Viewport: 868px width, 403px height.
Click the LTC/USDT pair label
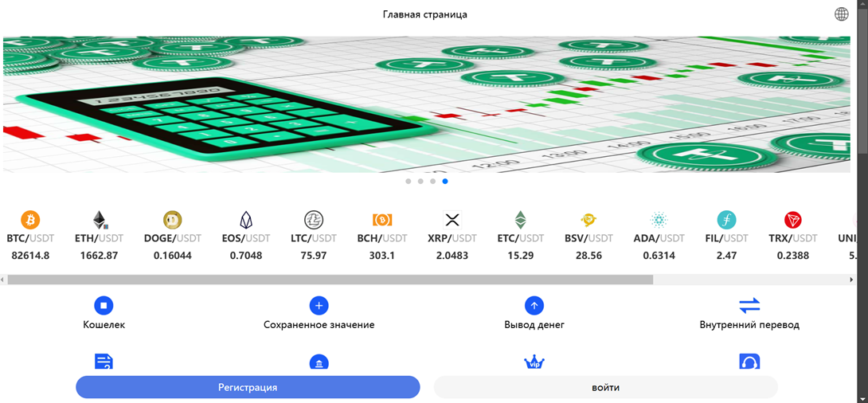click(314, 239)
